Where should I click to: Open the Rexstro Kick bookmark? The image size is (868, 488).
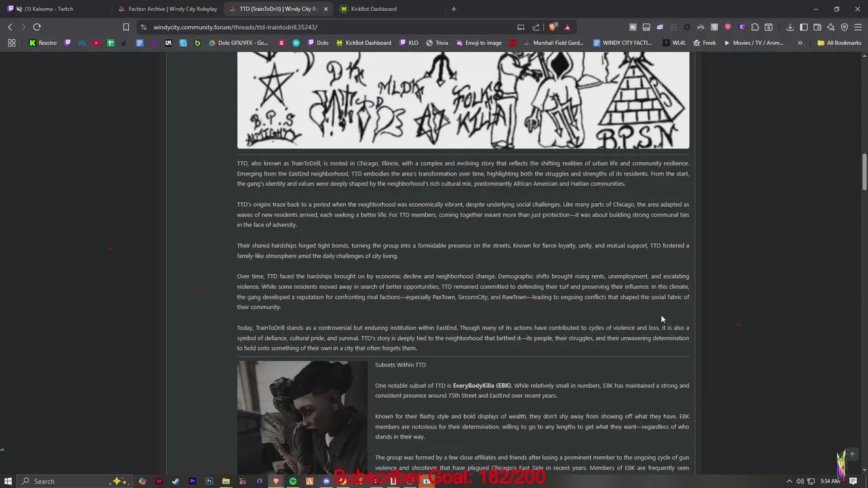coord(43,43)
